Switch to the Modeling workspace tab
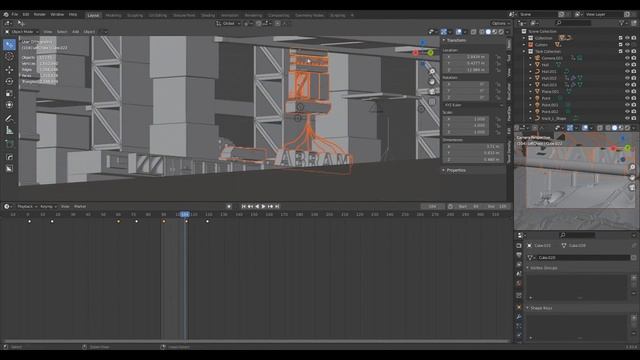This screenshot has width=640, height=360. coord(113,16)
